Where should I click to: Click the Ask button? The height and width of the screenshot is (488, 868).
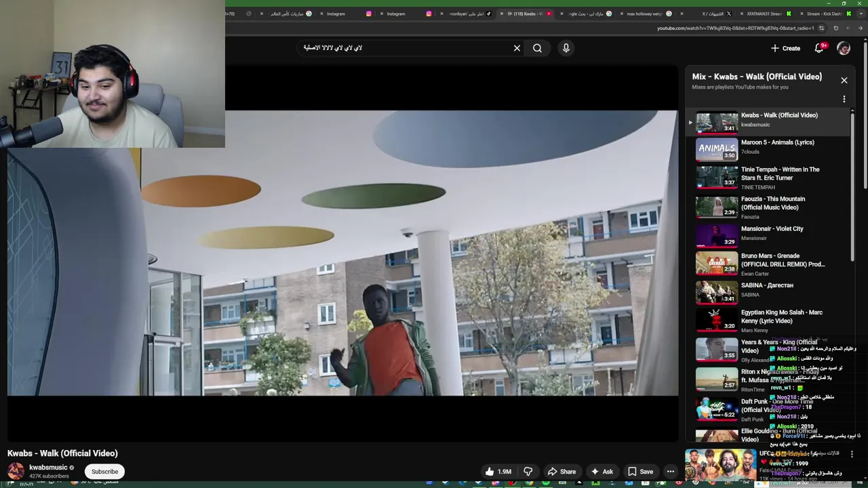tap(601, 472)
